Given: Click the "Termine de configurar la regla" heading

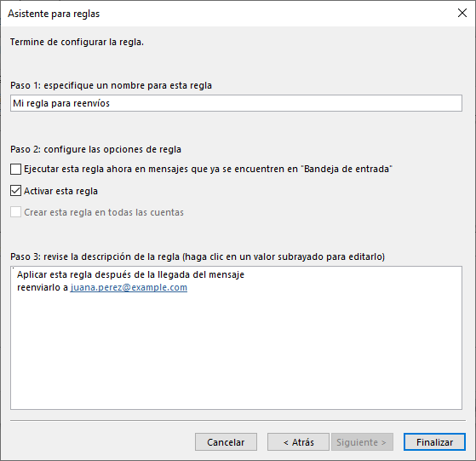Looking at the screenshot, I should tap(77, 42).
